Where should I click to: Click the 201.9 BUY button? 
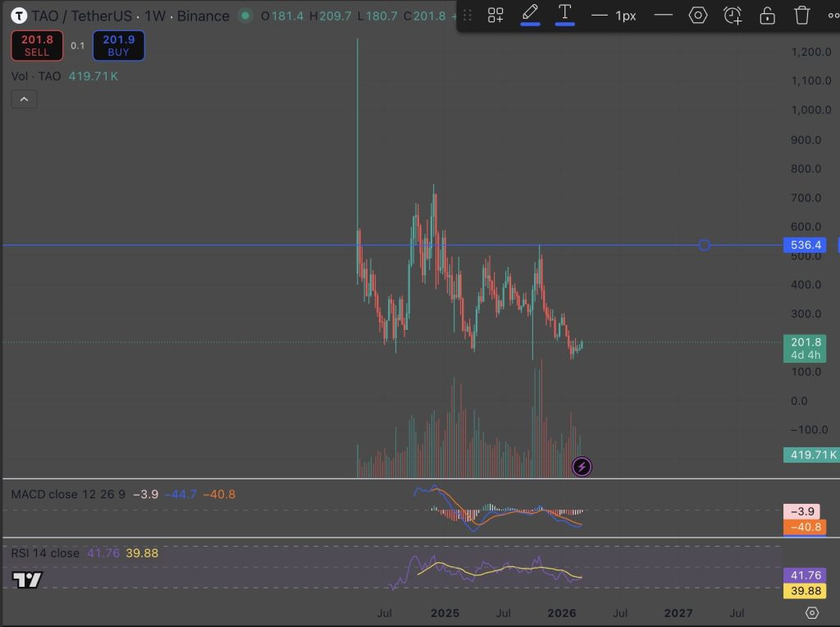click(118, 45)
